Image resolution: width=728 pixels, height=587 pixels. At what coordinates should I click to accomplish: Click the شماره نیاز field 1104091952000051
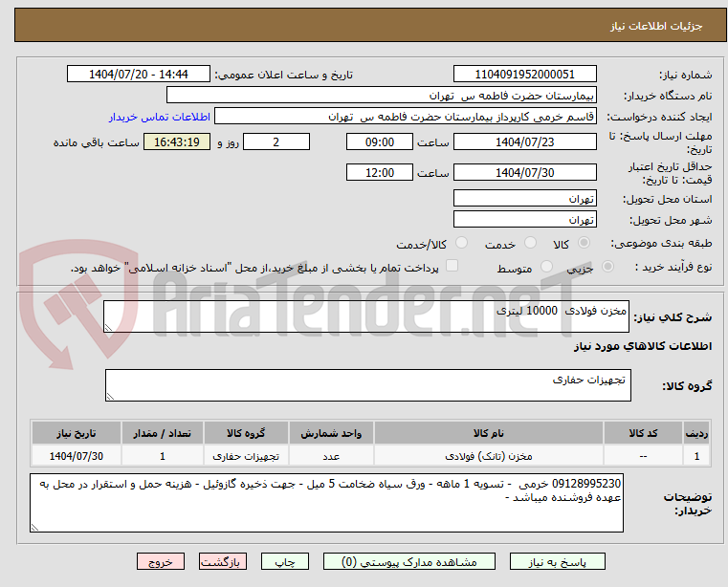point(524,74)
